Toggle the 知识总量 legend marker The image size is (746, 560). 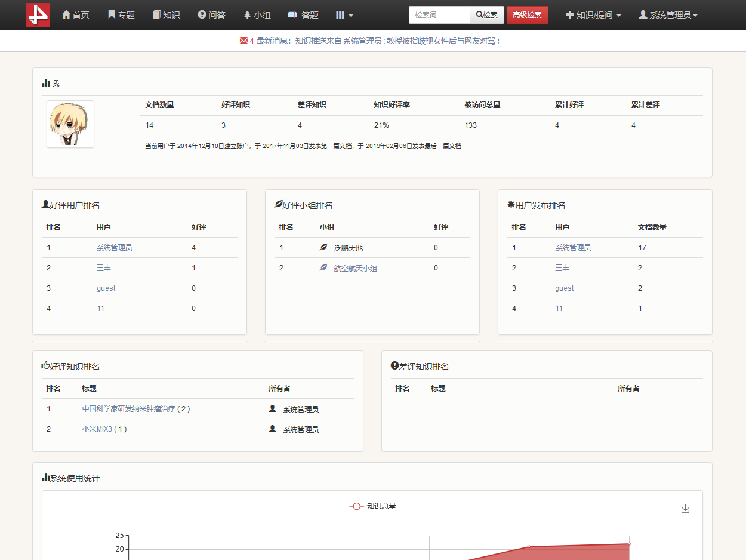tap(356, 506)
